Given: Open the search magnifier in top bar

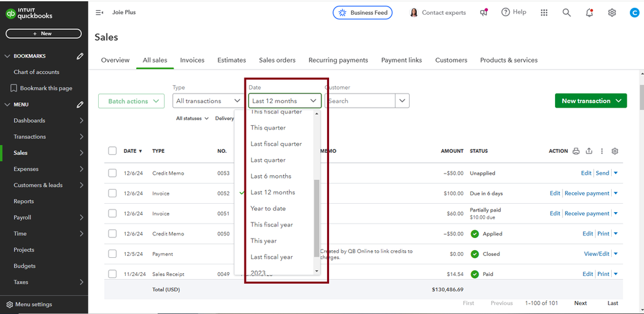Looking at the screenshot, I should click(567, 12).
